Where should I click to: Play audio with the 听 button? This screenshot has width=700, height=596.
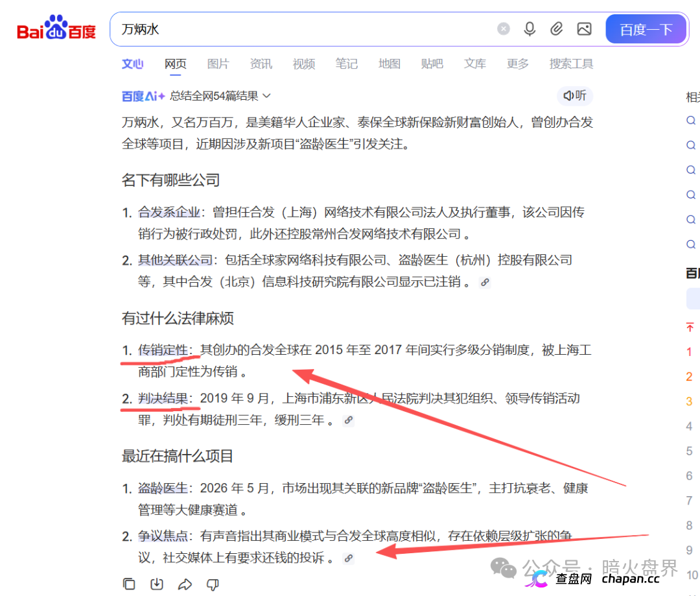pos(574,95)
